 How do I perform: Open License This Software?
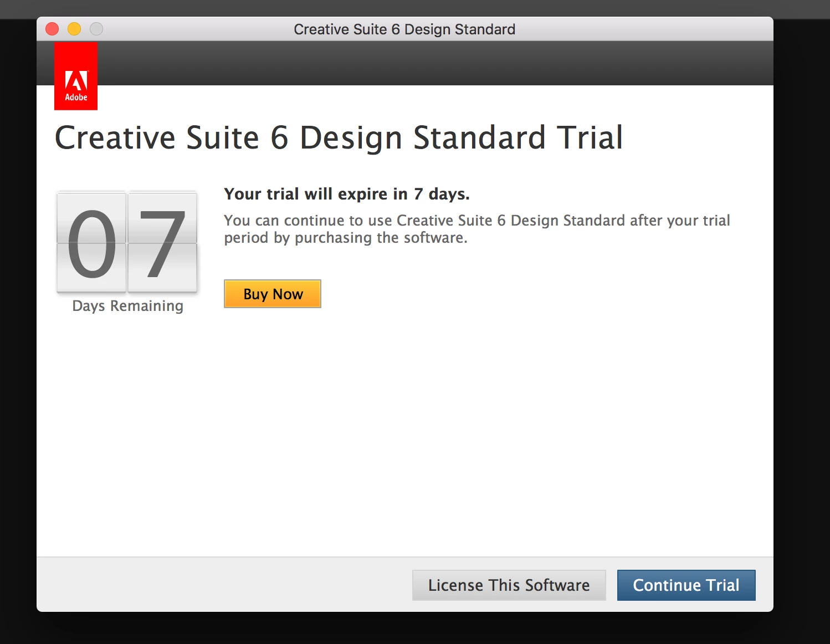point(509,585)
